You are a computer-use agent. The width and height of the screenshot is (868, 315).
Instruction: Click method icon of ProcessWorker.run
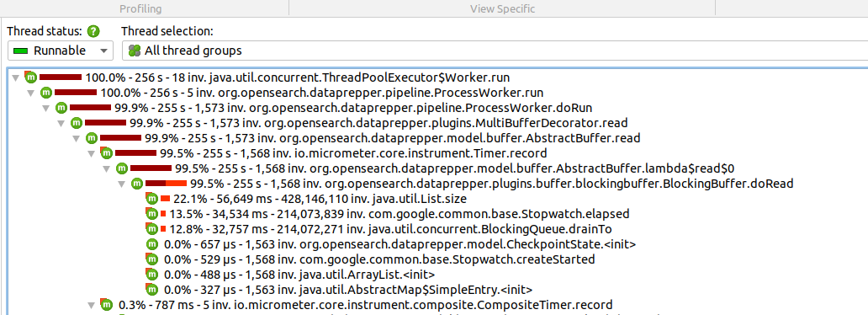click(46, 93)
